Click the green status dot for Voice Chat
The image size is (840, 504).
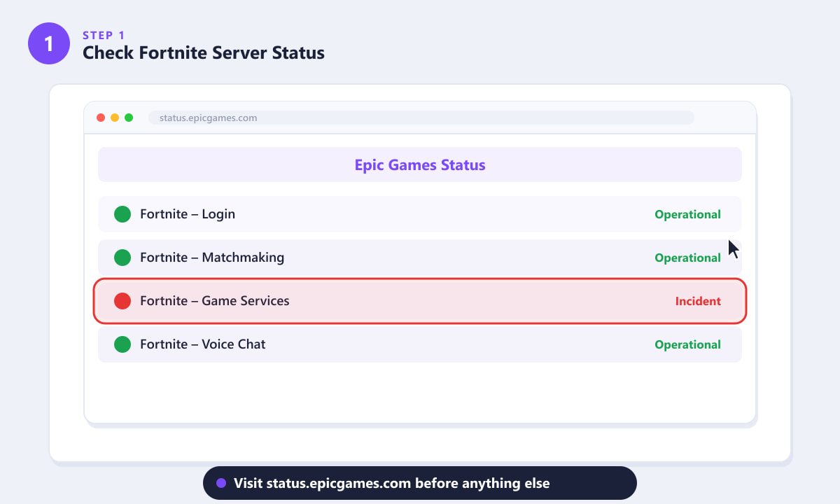pos(122,344)
